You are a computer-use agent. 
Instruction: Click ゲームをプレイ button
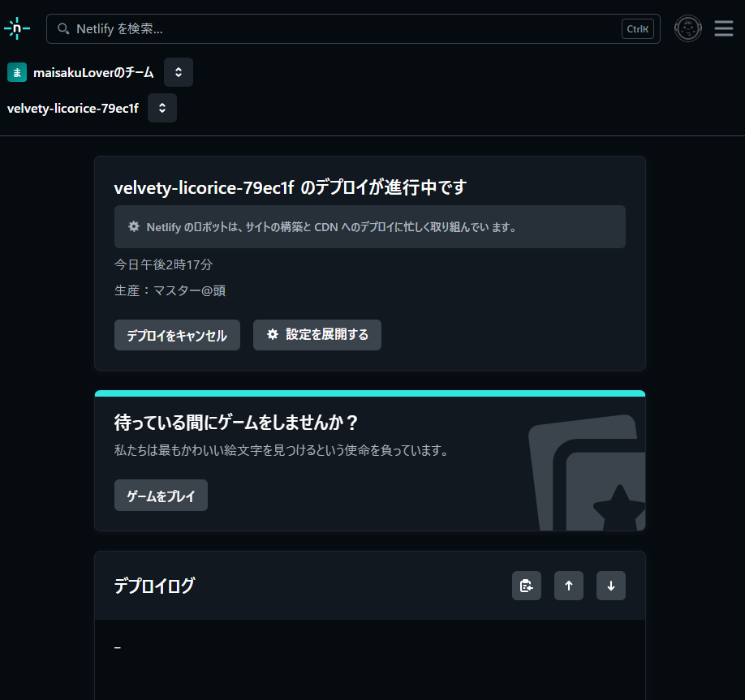point(161,496)
